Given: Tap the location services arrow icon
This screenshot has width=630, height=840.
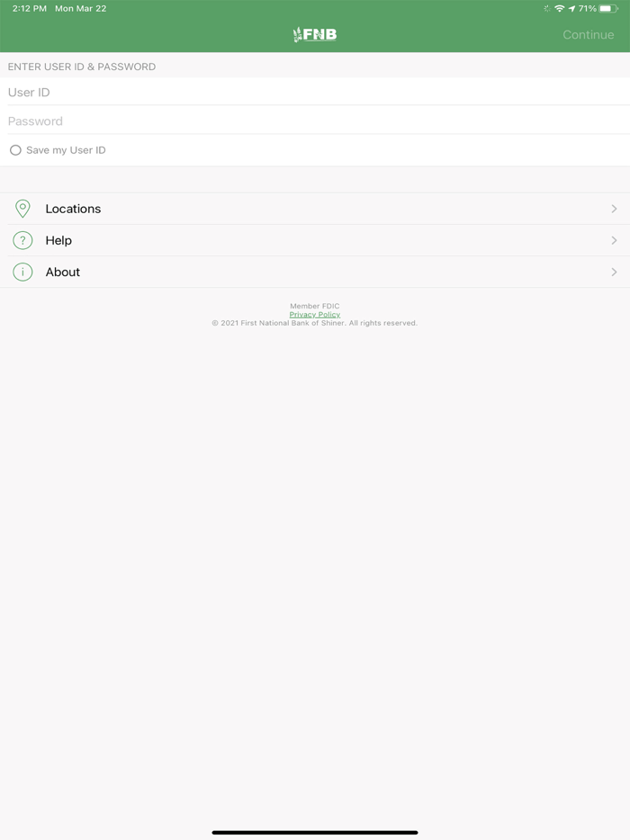Looking at the screenshot, I should coord(571,9).
